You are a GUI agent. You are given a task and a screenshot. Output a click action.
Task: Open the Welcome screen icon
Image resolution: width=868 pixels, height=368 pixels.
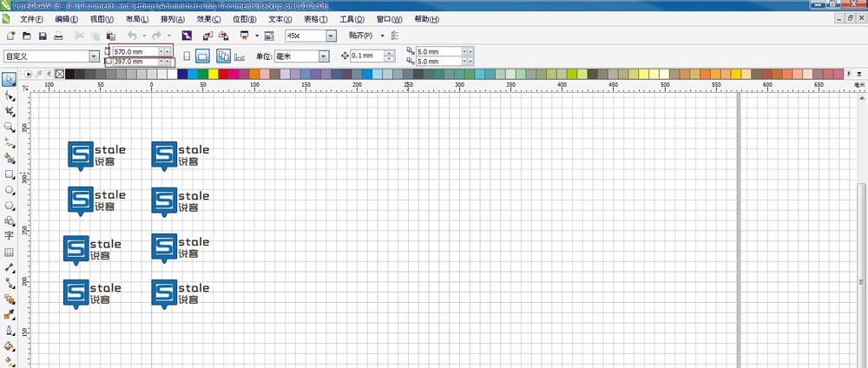point(270,36)
